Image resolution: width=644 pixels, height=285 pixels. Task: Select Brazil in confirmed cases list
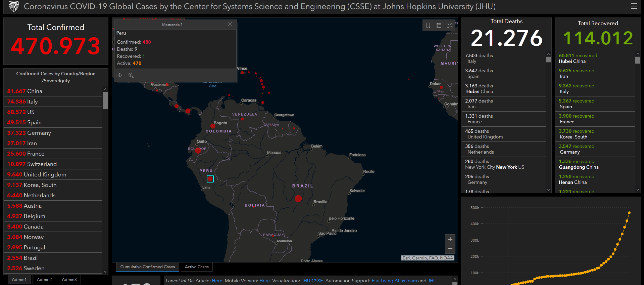[54, 258]
